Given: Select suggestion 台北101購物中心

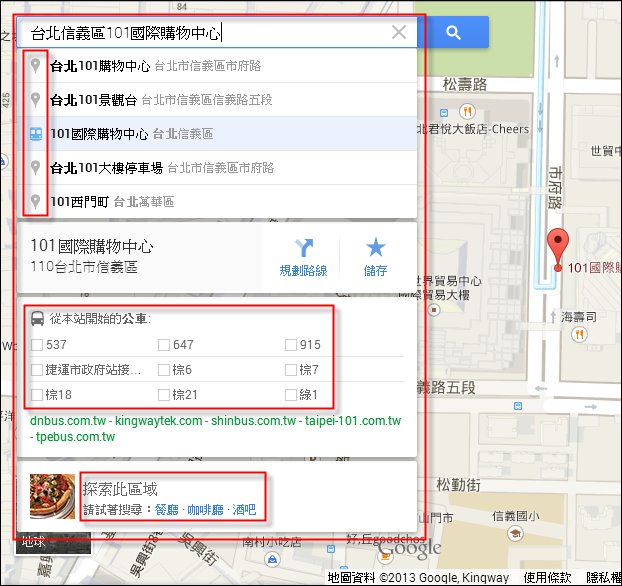Looking at the screenshot, I should pyautogui.click(x=217, y=66).
